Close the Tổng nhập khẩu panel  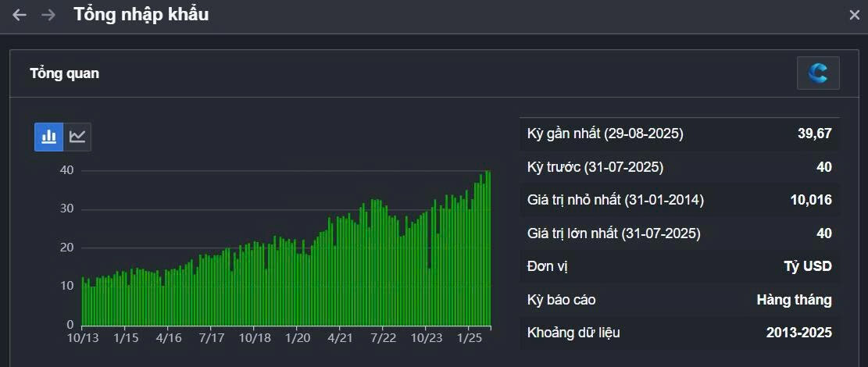pyautogui.click(x=854, y=16)
